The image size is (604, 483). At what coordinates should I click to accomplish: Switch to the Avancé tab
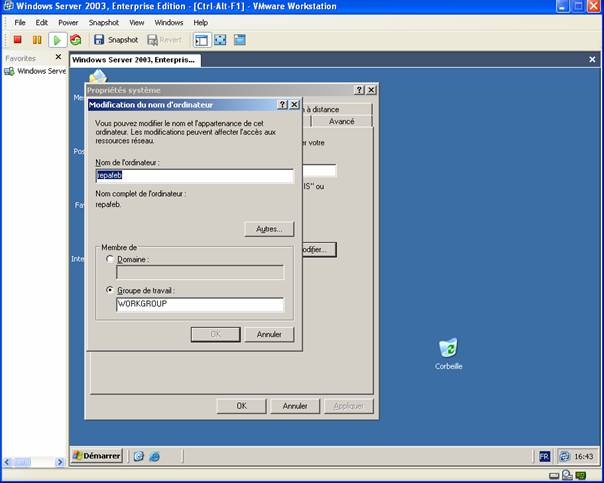[341, 121]
